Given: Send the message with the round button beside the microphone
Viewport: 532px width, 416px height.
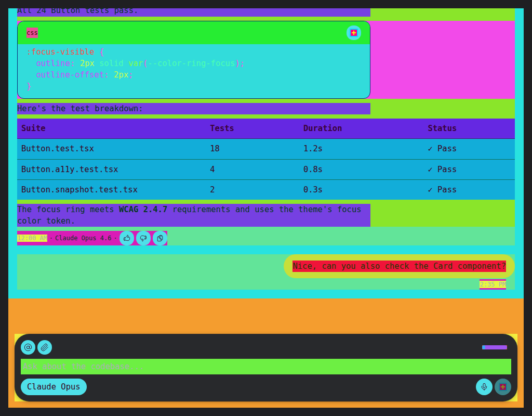Looking at the screenshot, I should coord(503,387).
